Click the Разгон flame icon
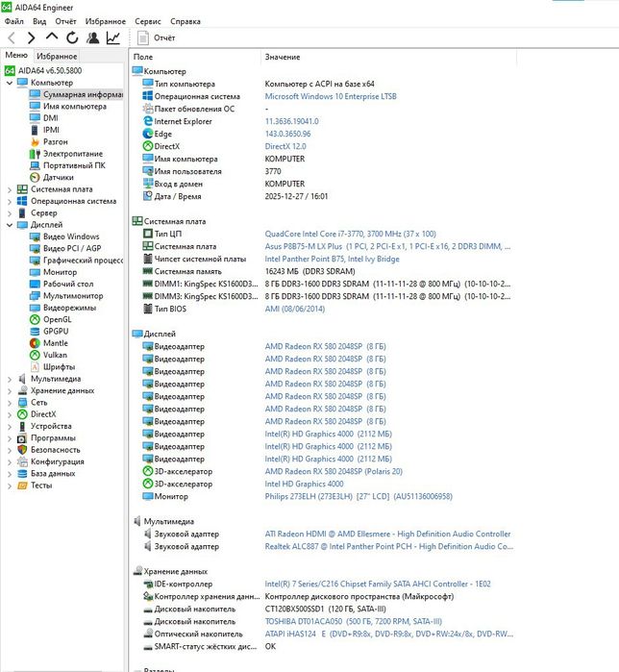This screenshot has width=619, height=672. click(x=36, y=142)
